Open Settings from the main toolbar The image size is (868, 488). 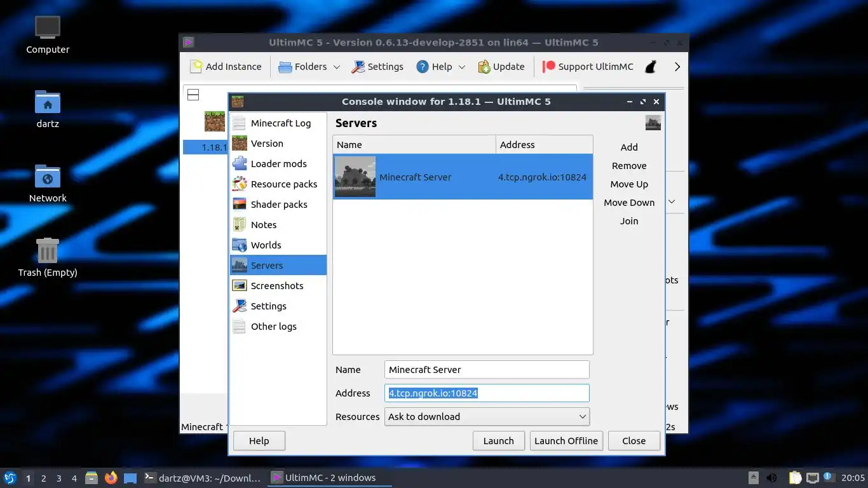tap(377, 67)
